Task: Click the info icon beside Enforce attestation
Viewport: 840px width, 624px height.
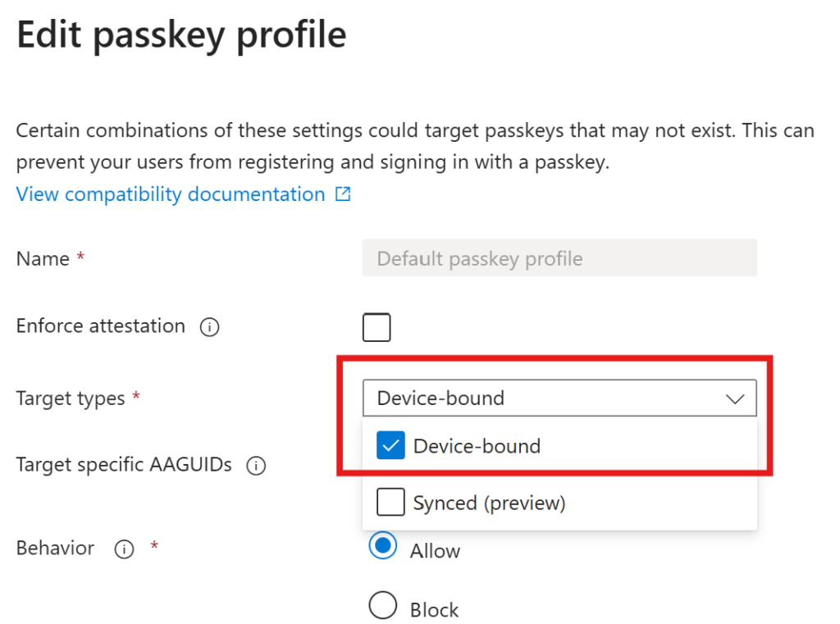Action: point(209,327)
